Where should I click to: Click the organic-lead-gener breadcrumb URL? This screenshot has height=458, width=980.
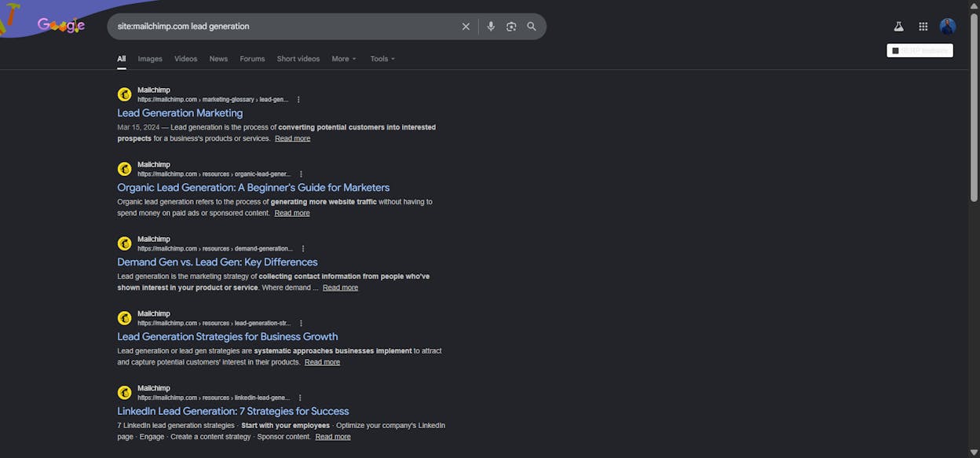pyautogui.click(x=214, y=174)
